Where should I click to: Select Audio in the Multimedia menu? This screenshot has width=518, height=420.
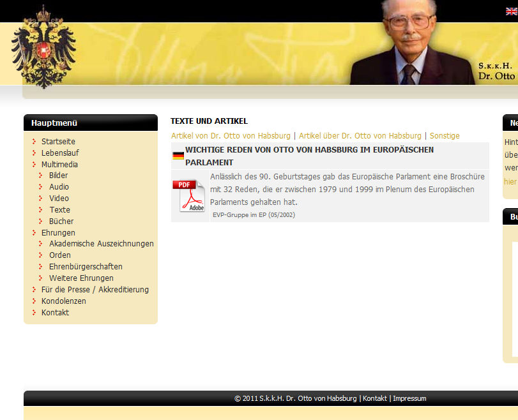coord(59,187)
